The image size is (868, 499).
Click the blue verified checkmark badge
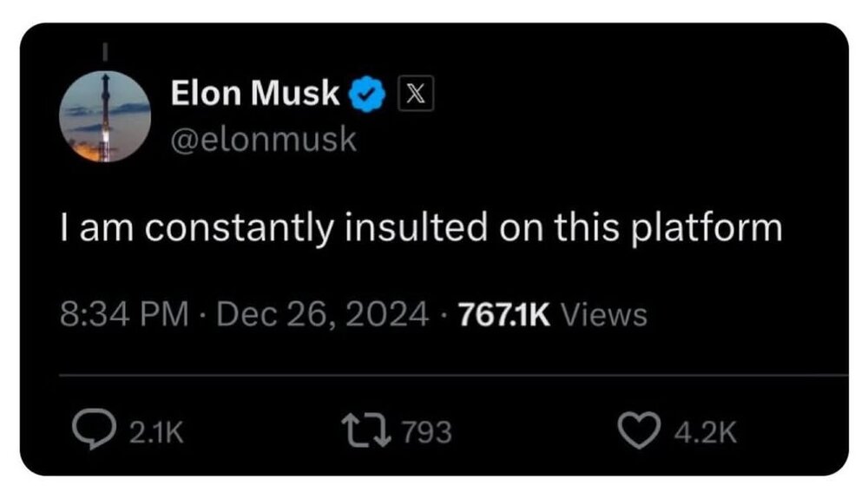(368, 95)
